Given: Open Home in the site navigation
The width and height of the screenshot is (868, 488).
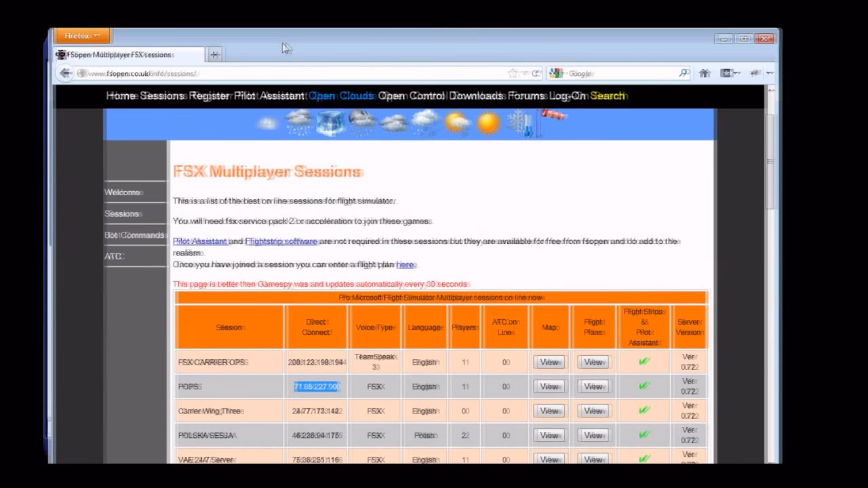Looking at the screenshot, I should 121,96.
